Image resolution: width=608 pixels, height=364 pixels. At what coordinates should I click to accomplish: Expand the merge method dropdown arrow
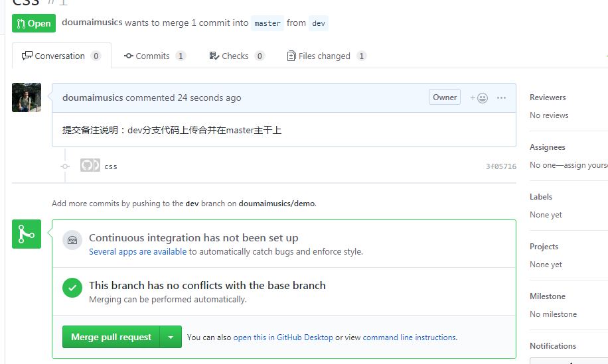(171, 337)
